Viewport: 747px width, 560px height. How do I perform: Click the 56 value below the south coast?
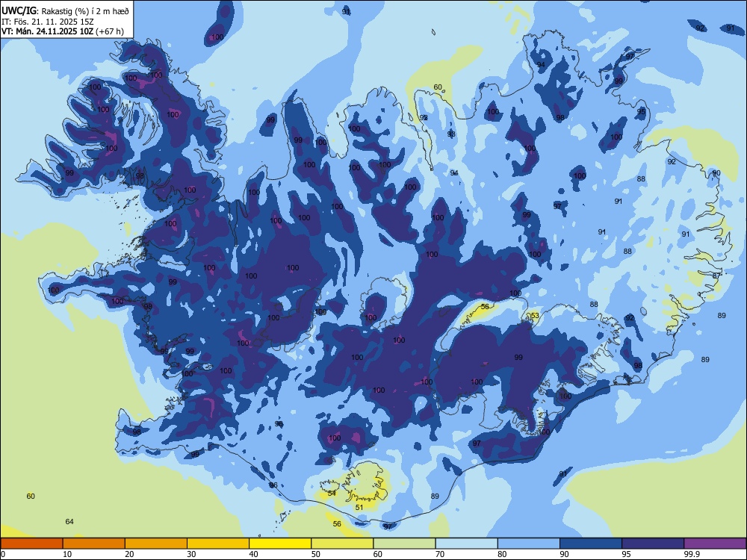(337, 523)
